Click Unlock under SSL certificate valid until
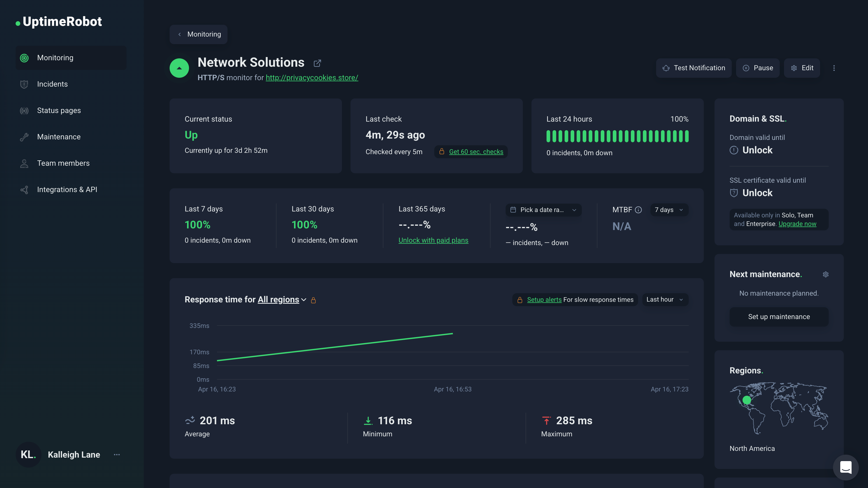This screenshot has width=868, height=488. click(x=757, y=193)
